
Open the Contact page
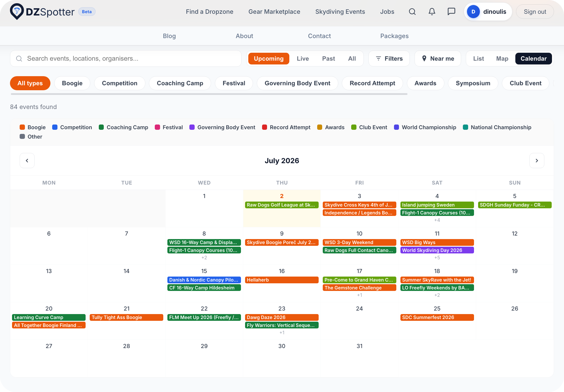click(x=320, y=36)
